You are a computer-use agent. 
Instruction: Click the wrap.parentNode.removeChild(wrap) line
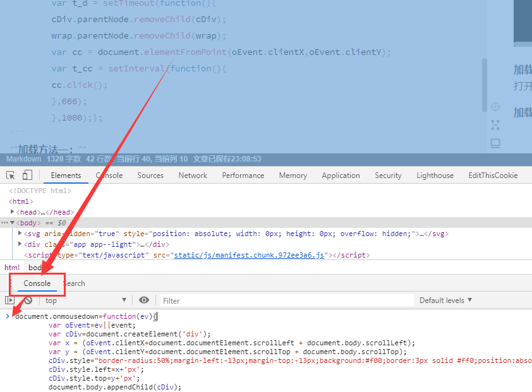coord(138,35)
